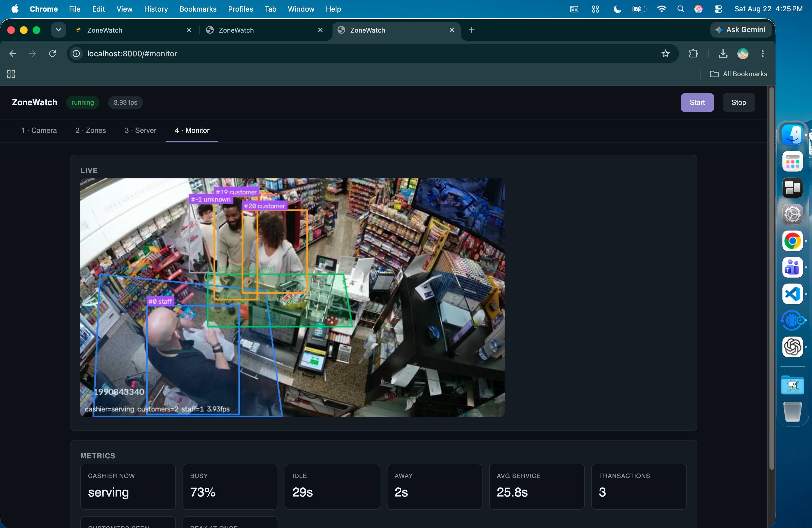Open Microsoft Teams in the dock
The image size is (812, 528).
[792, 267]
